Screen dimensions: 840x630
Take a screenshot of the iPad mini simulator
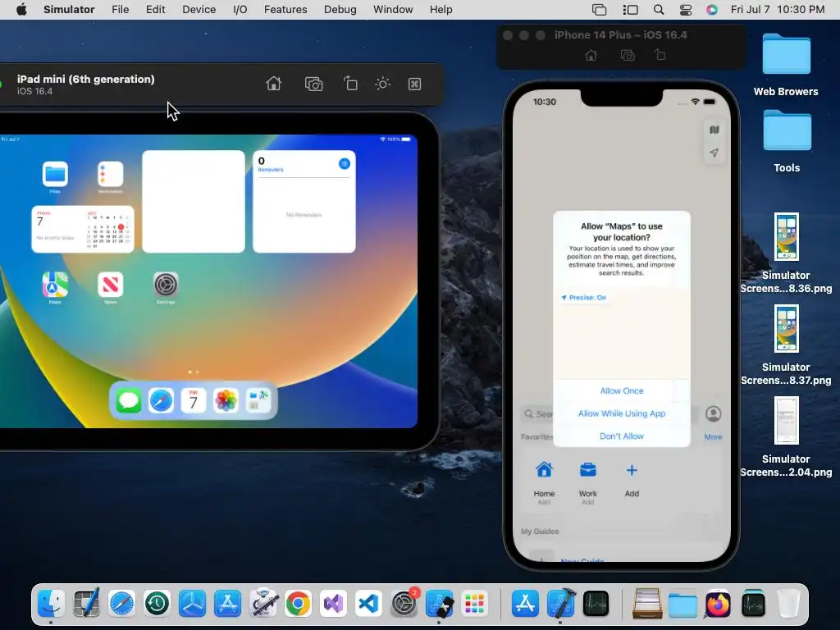coord(313,84)
